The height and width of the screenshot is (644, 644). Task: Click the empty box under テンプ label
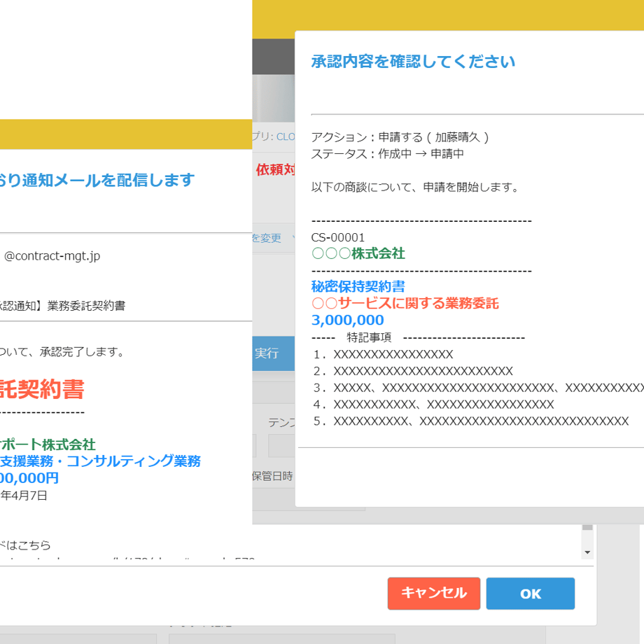[281, 446]
